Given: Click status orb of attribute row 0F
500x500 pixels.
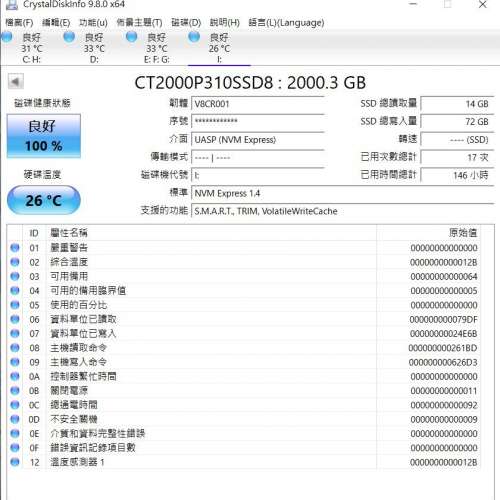Looking at the screenshot, I should (x=15, y=448).
